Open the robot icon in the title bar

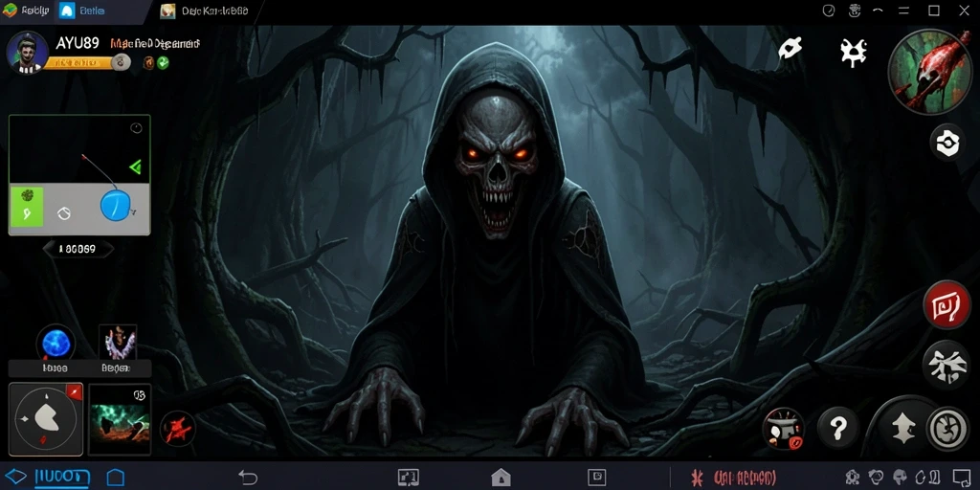click(x=855, y=11)
